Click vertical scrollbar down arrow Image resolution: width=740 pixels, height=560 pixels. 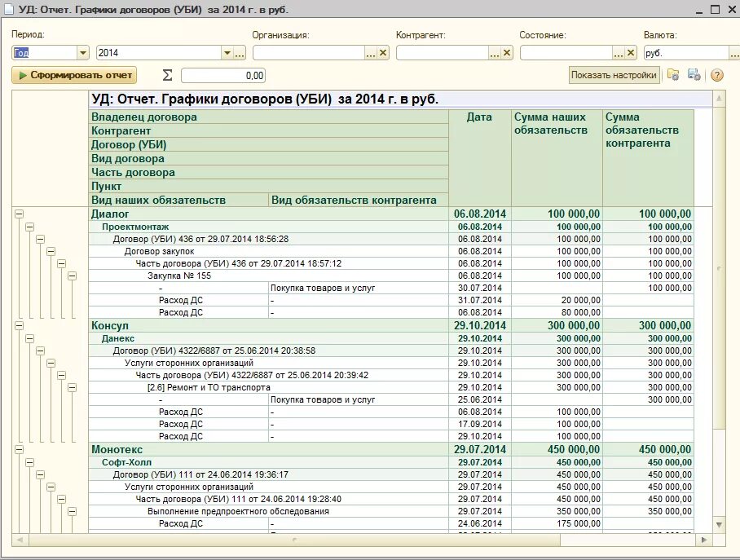(x=719, y=525)
